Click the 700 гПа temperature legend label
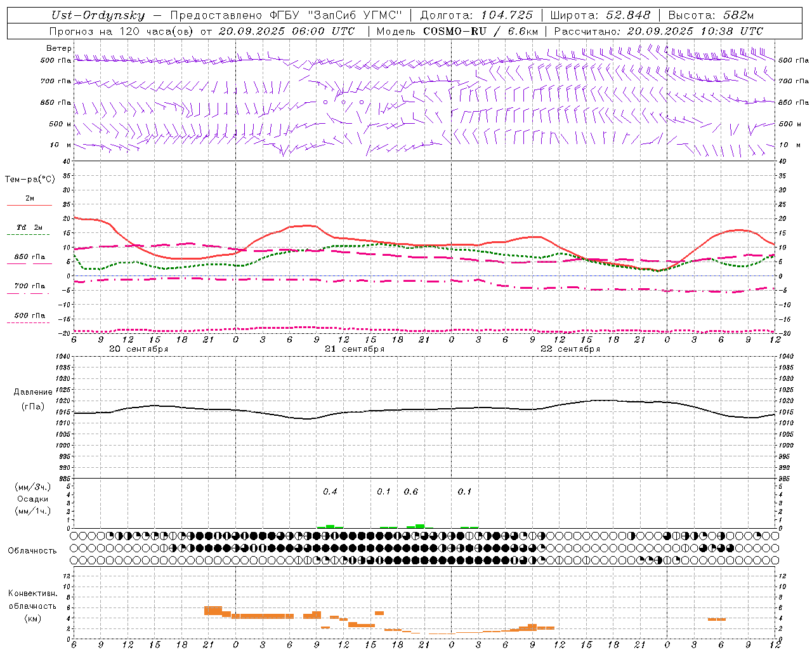Image resolution: width=812 pixels, height=650 pixels. coord(30,286)
